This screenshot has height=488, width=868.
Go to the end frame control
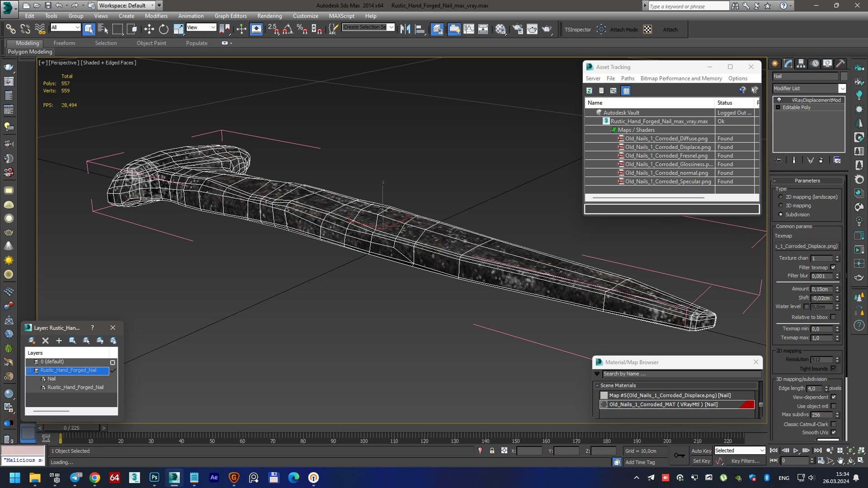(818, 450)
